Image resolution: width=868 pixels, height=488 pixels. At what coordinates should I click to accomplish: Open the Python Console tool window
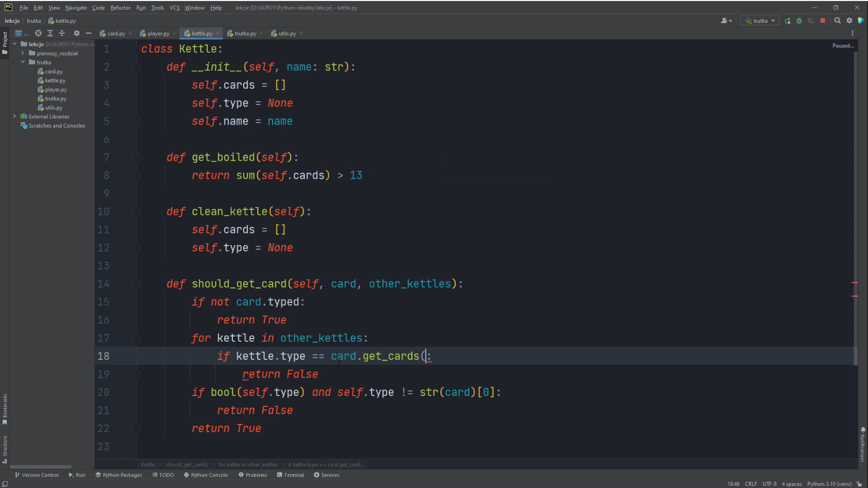click(205, 475)
